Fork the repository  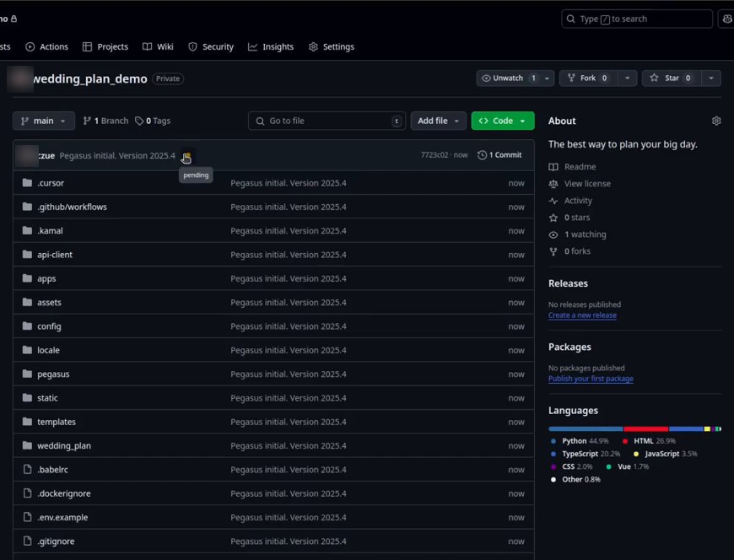click(588, 78)
